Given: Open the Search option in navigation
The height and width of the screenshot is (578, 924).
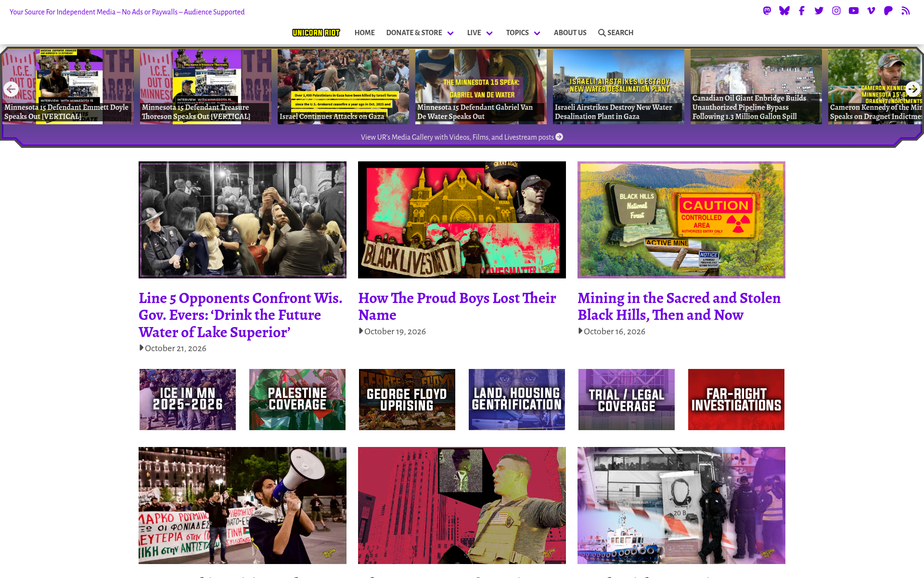Looking at the screenshot, I should pos(616,33).
